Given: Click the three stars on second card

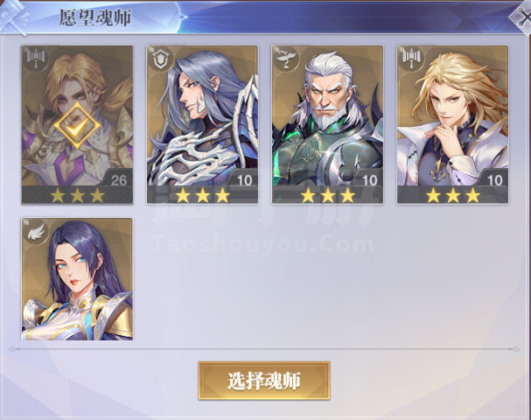Looking at the screenshot, I should point(202,195).
